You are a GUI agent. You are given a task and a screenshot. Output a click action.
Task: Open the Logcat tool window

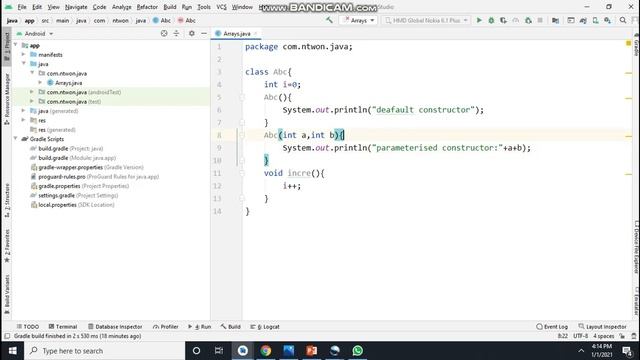[265, 327]
